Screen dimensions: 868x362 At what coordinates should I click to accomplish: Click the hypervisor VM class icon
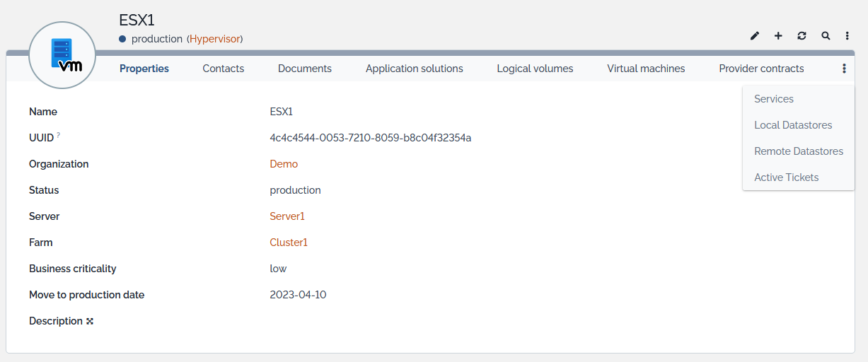click(62, 55)
